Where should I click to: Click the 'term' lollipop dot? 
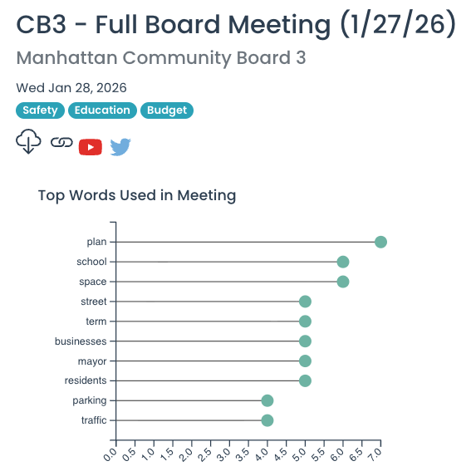[305, 321]
